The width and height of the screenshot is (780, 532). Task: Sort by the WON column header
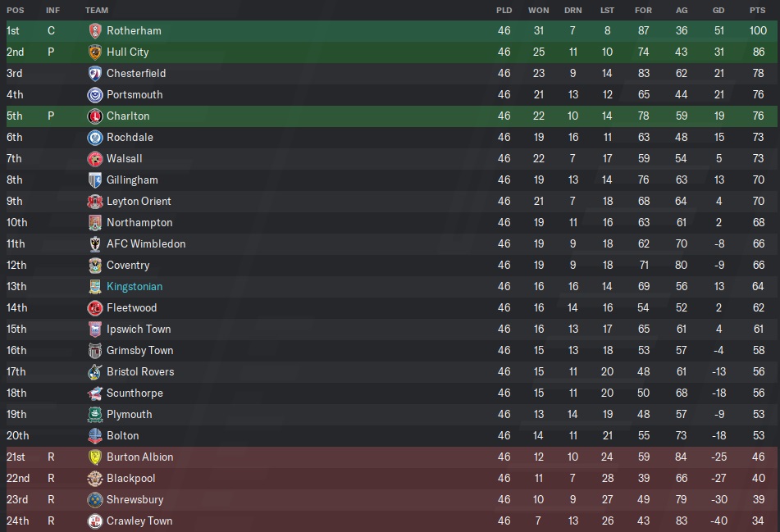point(538,10)
